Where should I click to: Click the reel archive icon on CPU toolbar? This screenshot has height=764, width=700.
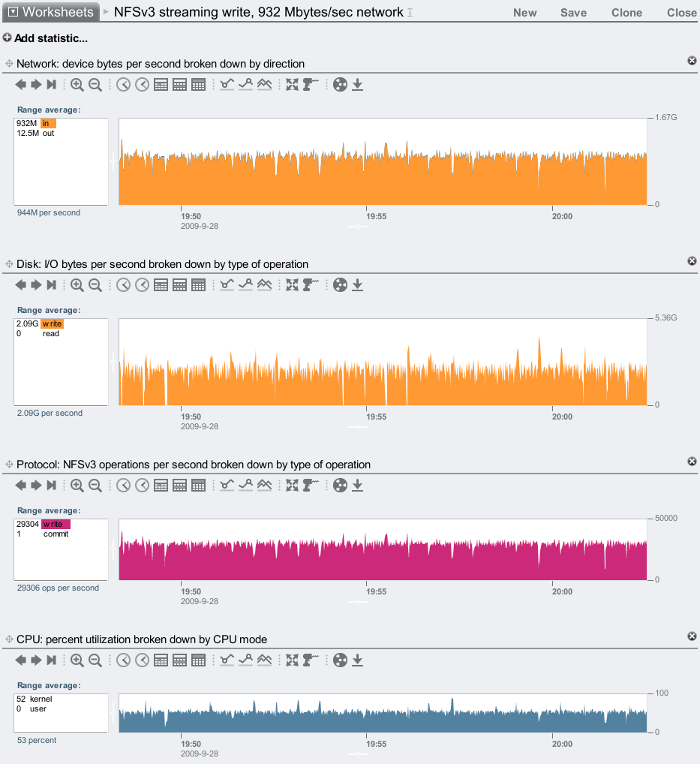(x=340, y=660)
